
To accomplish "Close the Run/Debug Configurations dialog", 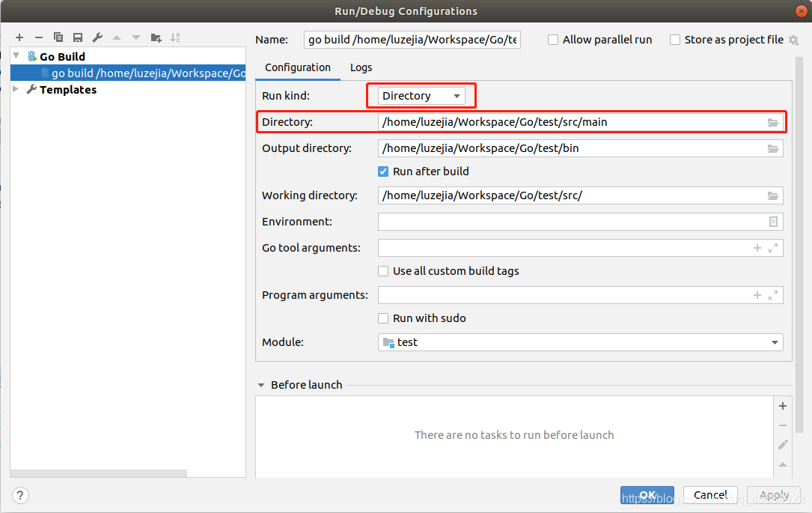I will 801,11.
